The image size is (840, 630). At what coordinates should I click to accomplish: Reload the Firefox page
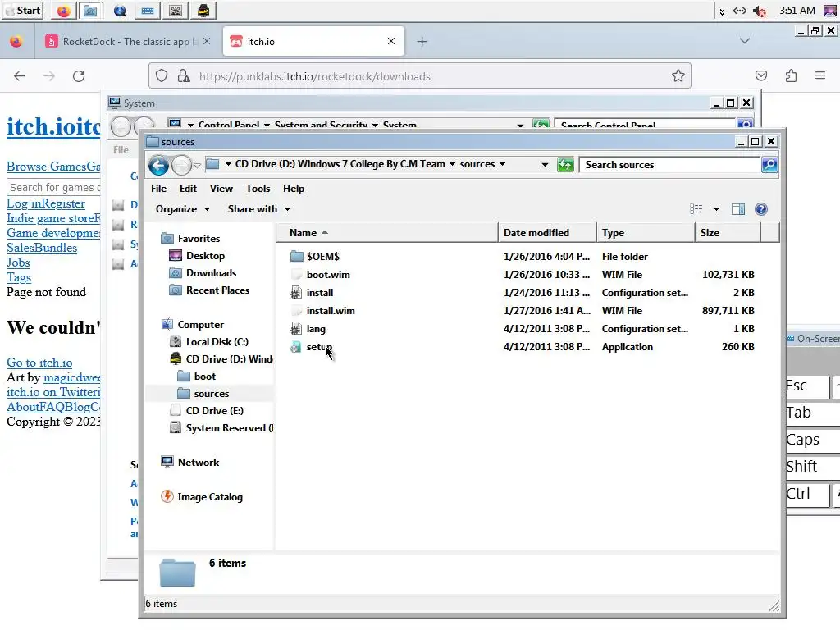coord(79,76)
